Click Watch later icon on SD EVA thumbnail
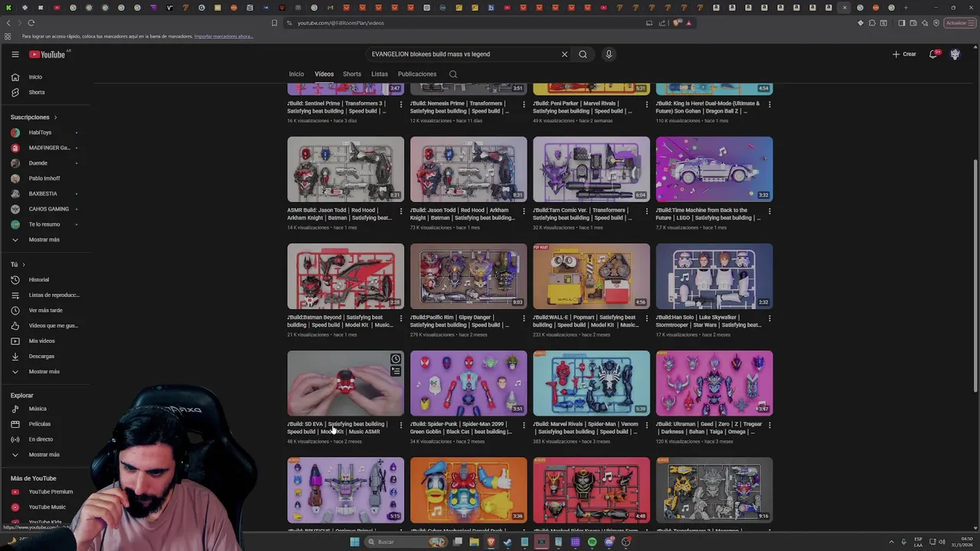This screenshot has height=551, width=980. (395, 359)
